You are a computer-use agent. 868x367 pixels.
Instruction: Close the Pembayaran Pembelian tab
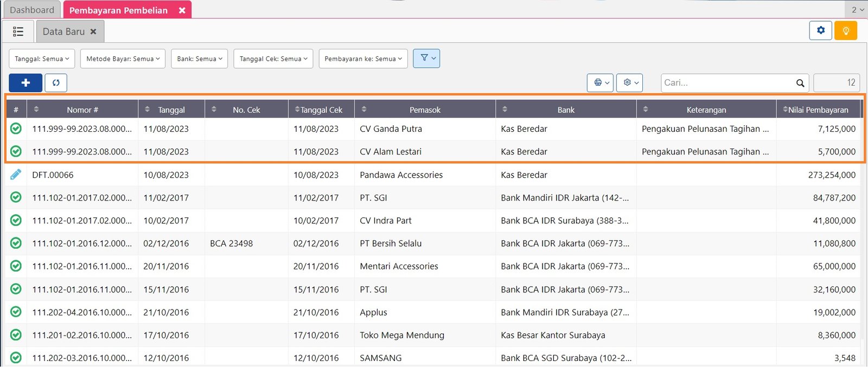pyautogui.click(x=182, y=10)
